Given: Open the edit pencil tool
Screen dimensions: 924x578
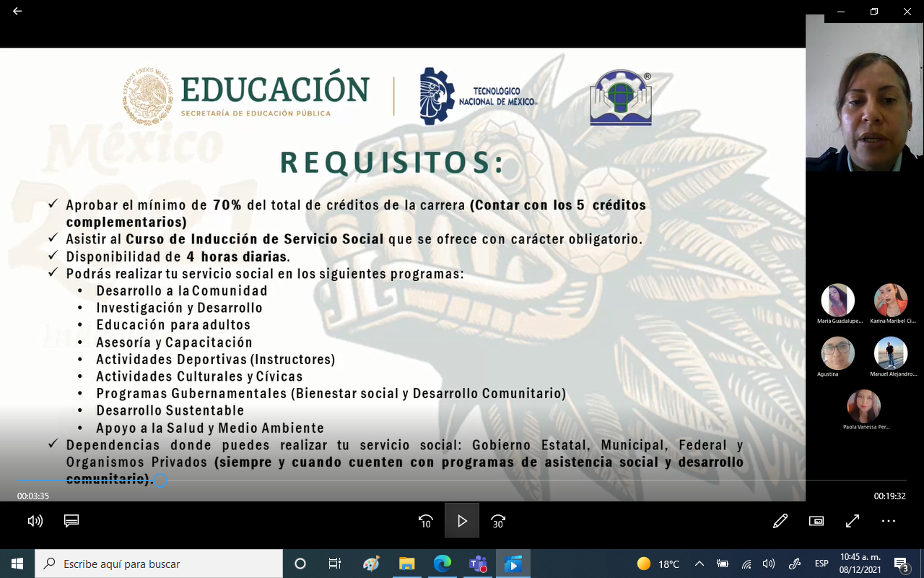Looking at the screenshot, I should pyautogui.click(x=780, y=521).
